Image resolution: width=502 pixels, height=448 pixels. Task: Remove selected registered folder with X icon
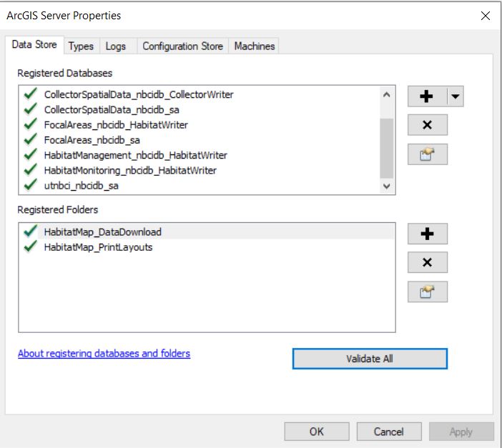pos(428,262)
